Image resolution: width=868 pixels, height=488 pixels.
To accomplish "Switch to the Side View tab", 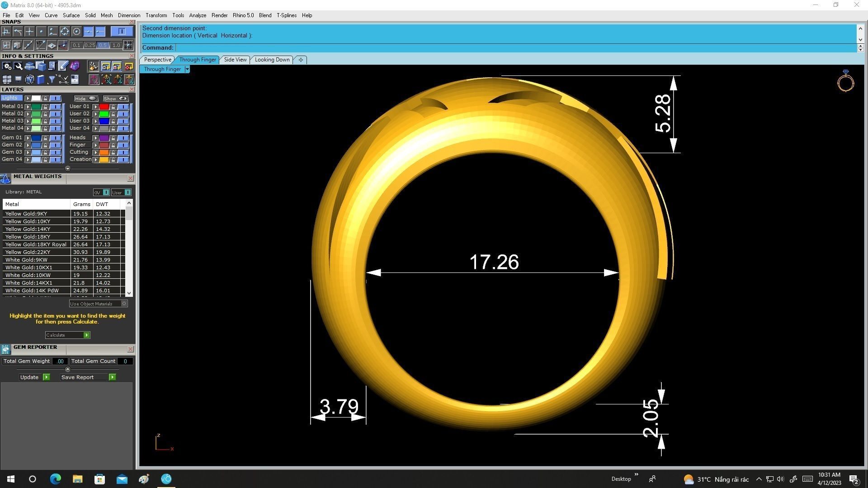I will tap(235, 60).
